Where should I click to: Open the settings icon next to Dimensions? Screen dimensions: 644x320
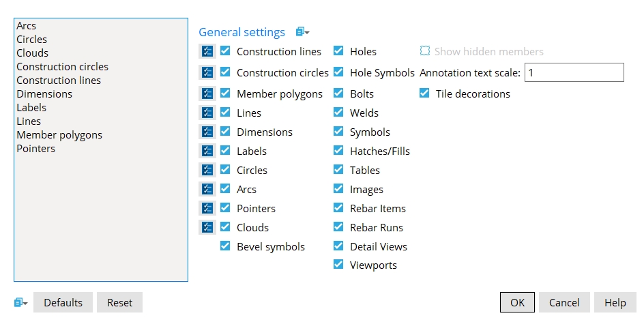coord(207,132)
